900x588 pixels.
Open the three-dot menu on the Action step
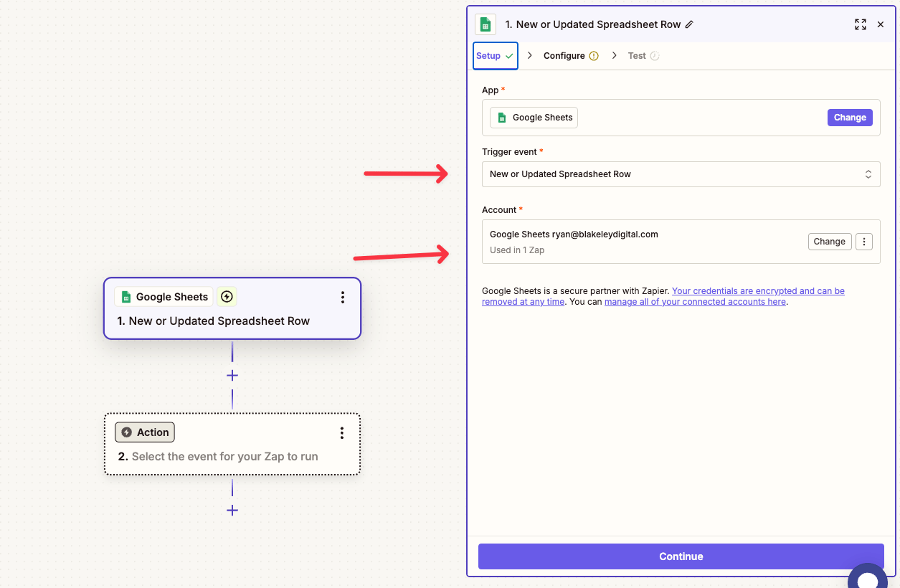click(342, 432)
